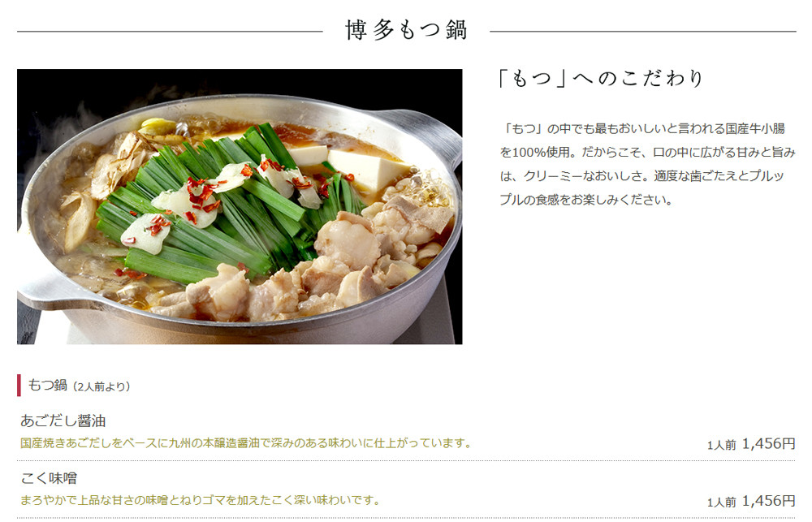The width and height of the screenshot is (812, 522).
Task: Click the red bar beside もつ鍋 heading
Action: [19, 386]
